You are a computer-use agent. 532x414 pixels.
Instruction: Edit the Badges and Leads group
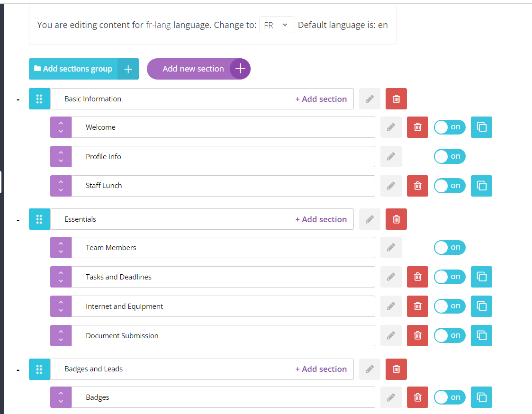pyautogui.click(x=370, y=369)
